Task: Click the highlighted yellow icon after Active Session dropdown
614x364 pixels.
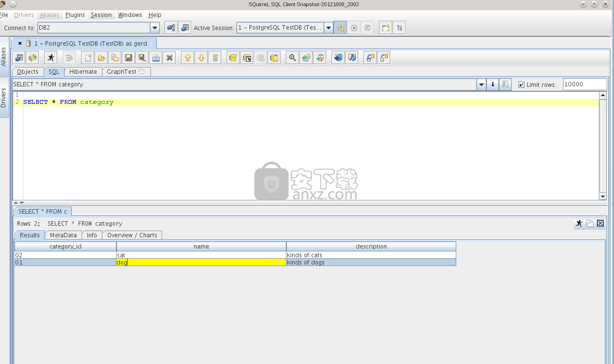Action: (340, 28)
